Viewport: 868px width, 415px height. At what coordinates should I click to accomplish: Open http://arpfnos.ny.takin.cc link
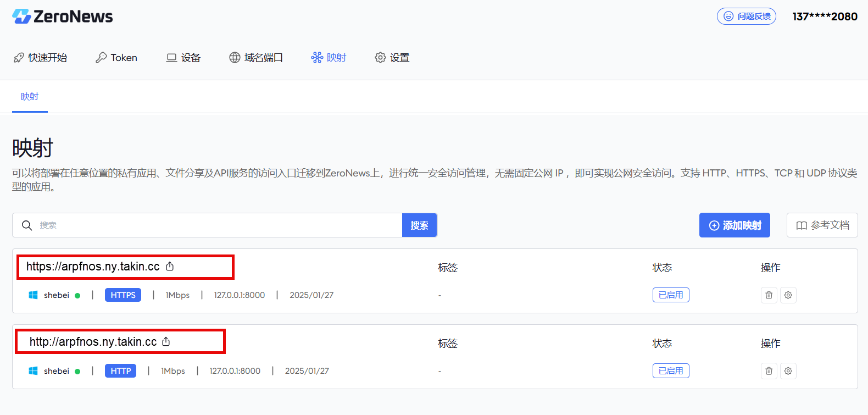[93, 342]
